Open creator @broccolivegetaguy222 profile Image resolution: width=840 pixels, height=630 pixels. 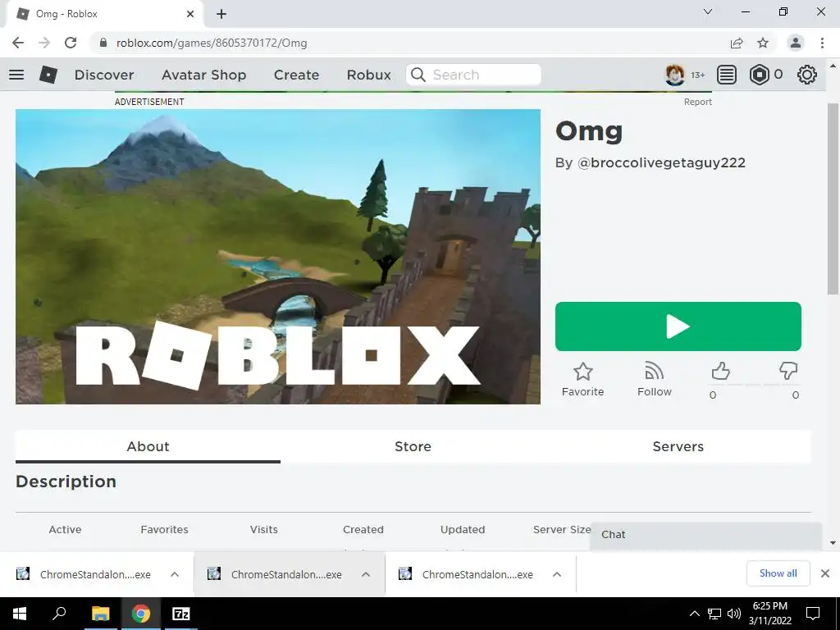pos(661,163)
